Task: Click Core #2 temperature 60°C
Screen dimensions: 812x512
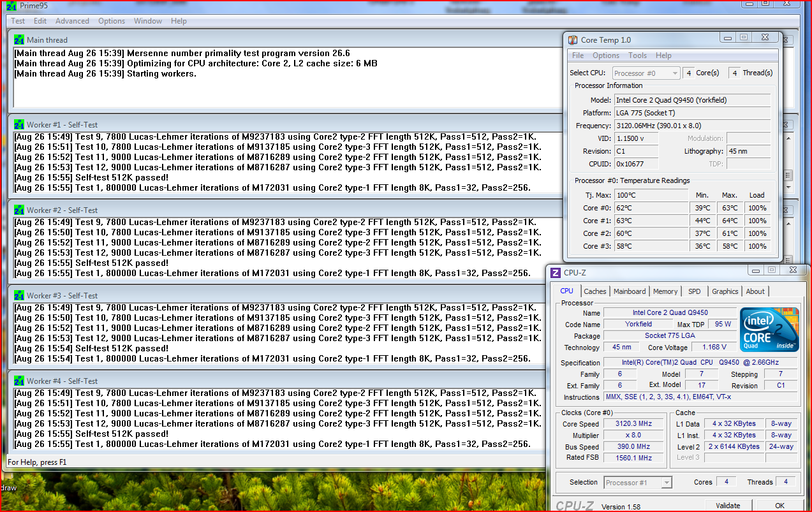Action: (651, 233)
